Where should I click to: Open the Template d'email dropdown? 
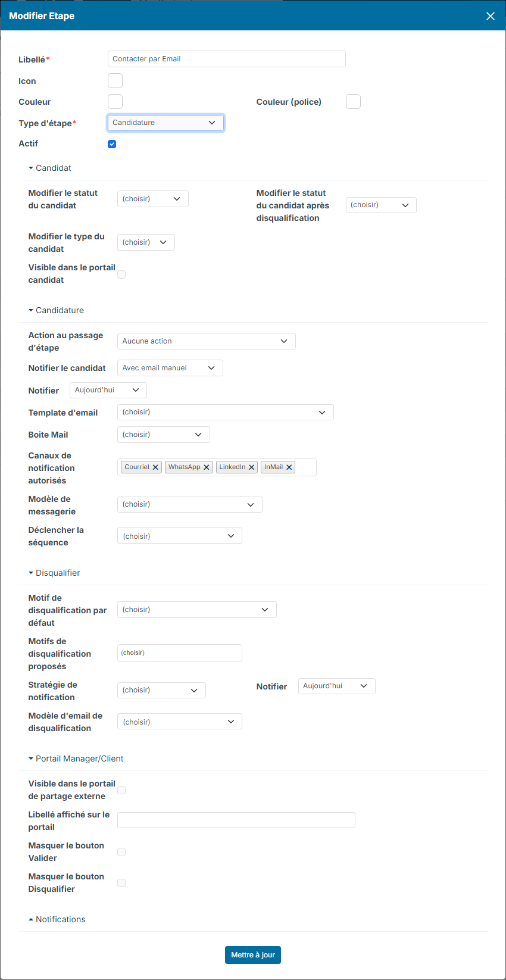tap(226, 412)
